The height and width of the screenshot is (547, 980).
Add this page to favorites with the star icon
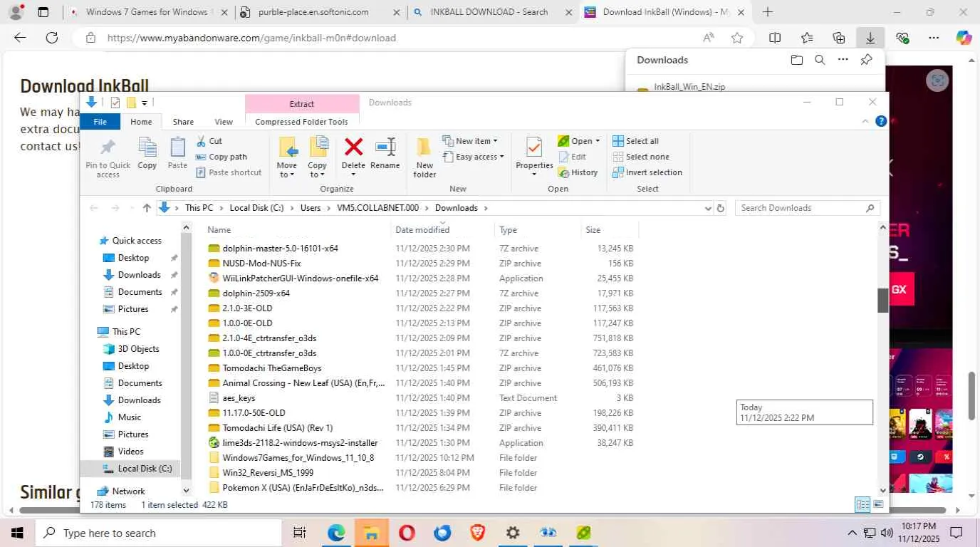pyautogui.click(x=737, y=38)
